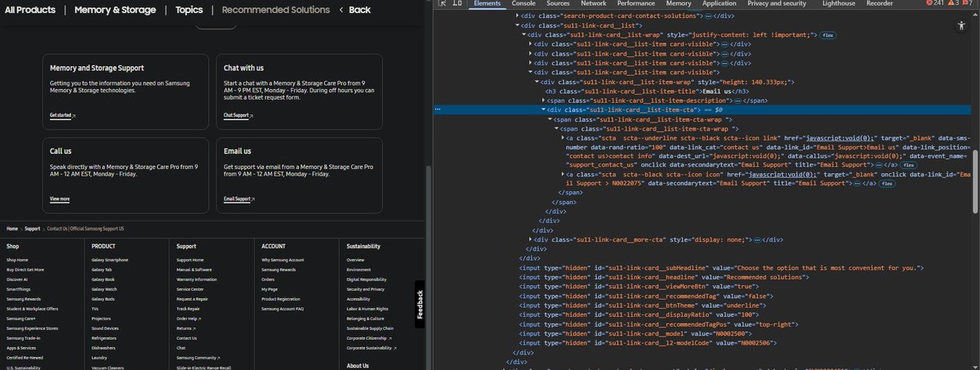Select the Recommended Solutions nav item
This screenshot has width=980, height=370.
(x=276, y=10)
